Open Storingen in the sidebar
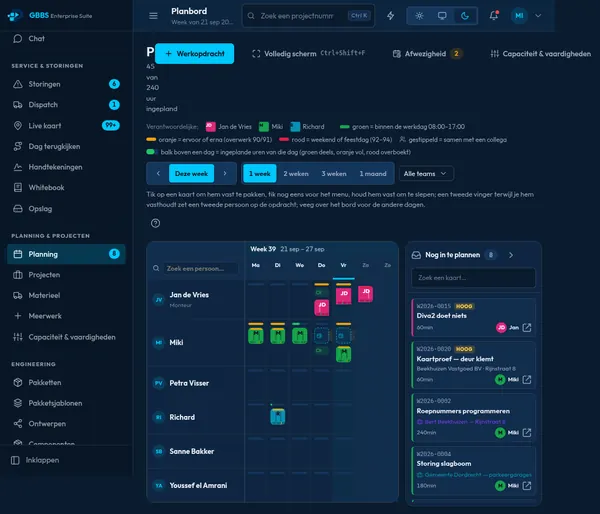 [x=66, y=84]
